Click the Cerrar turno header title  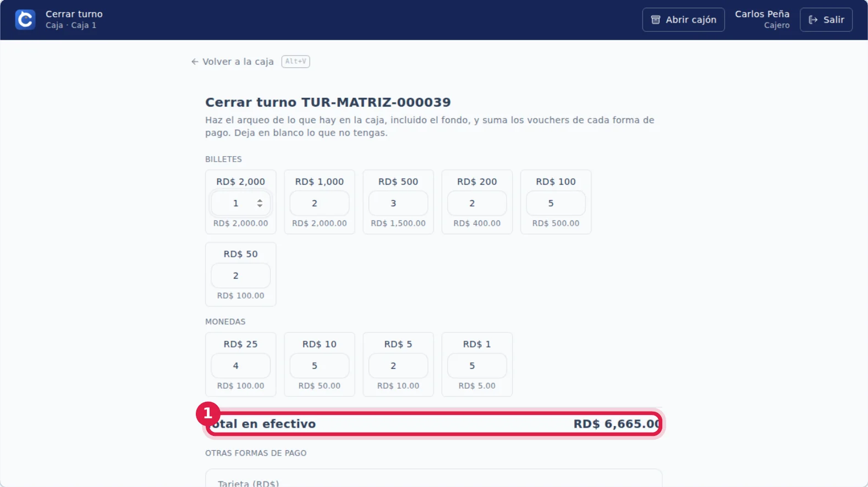(74, 14)
